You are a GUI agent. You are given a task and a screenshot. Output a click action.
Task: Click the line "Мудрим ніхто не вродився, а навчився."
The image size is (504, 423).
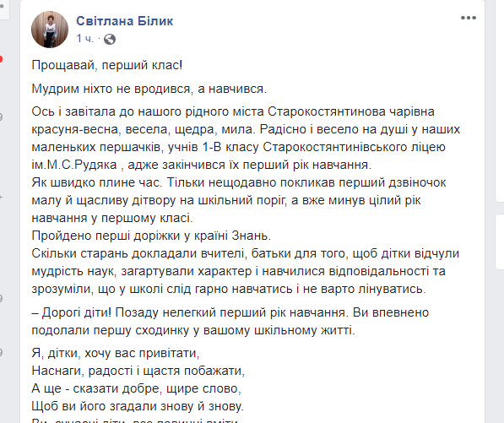click(149, 89)
